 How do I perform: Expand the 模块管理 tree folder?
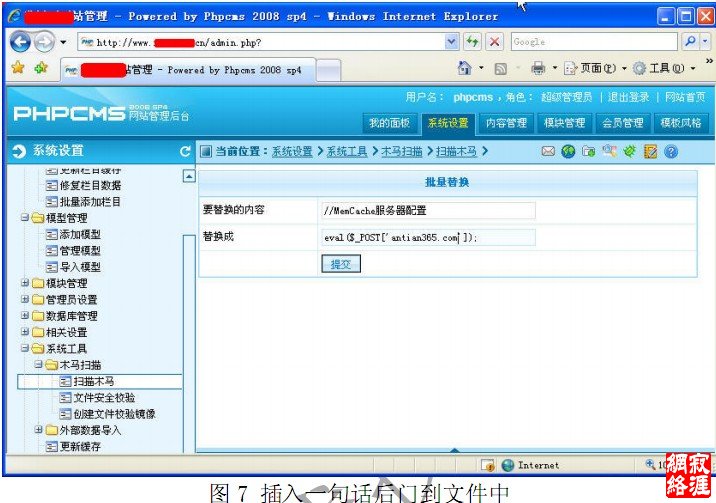coord(25,283)
